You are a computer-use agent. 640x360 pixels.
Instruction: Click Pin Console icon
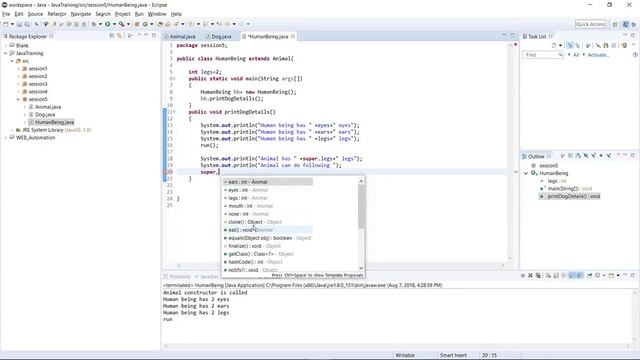click(589, 276)
